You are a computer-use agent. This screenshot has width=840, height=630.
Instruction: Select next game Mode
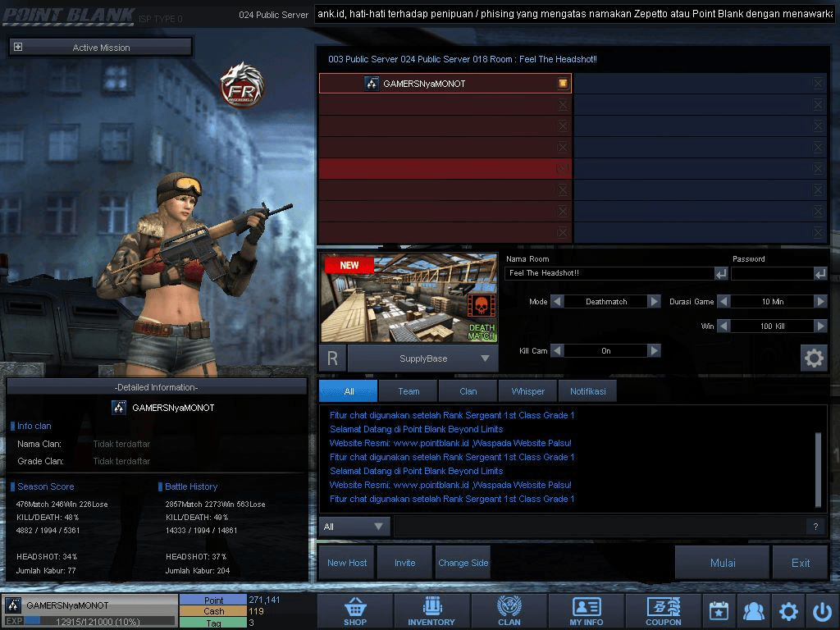click(654, 302)
